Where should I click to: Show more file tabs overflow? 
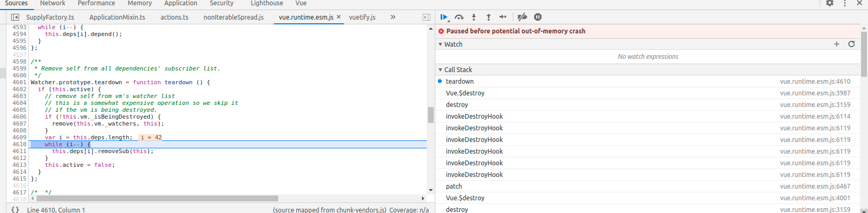pos(393,17)
